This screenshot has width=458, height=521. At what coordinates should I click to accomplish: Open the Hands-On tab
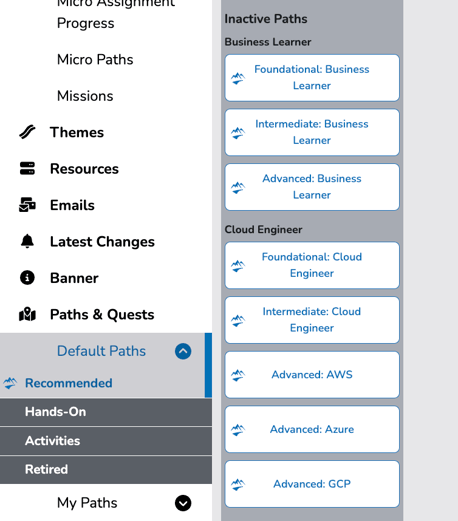click(106, 412)
